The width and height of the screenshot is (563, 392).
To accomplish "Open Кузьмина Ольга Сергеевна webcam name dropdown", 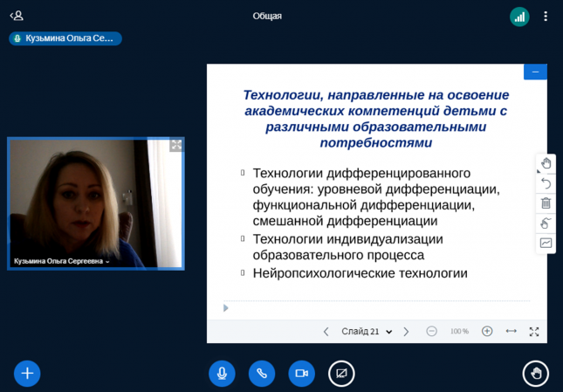I will tap(61, 261).
